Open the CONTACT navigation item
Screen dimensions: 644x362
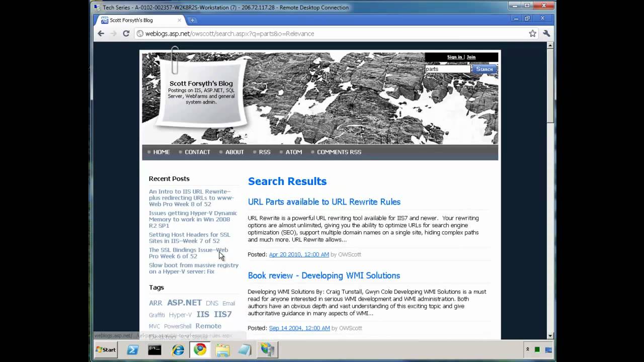point(197,152)
